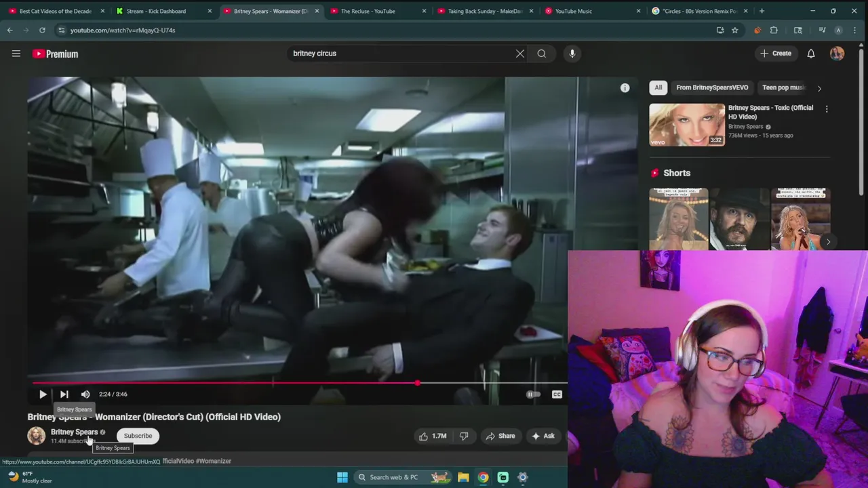Install app icon in address bar
Image resolution: width=868 pixels, height=488 pixels.
(720, 30)
